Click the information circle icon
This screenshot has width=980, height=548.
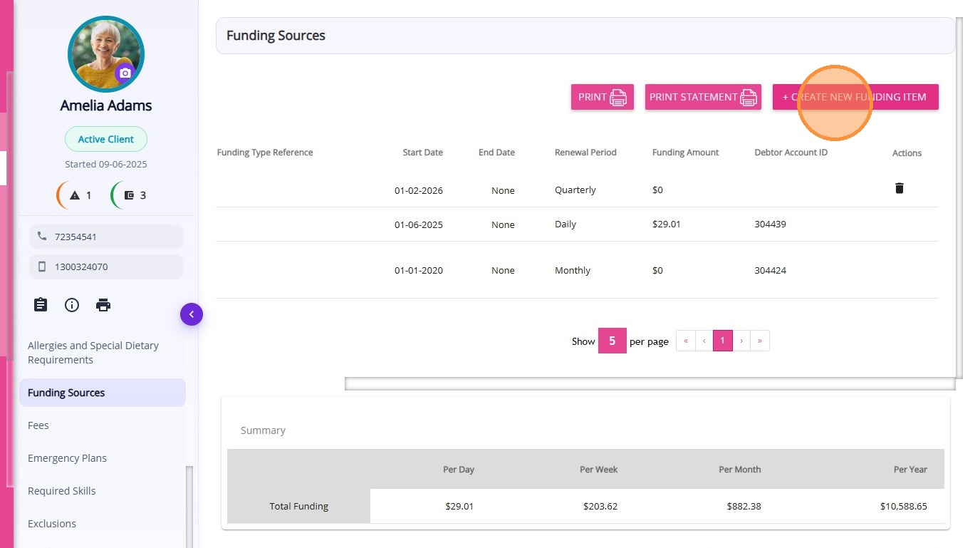(72, 305)
